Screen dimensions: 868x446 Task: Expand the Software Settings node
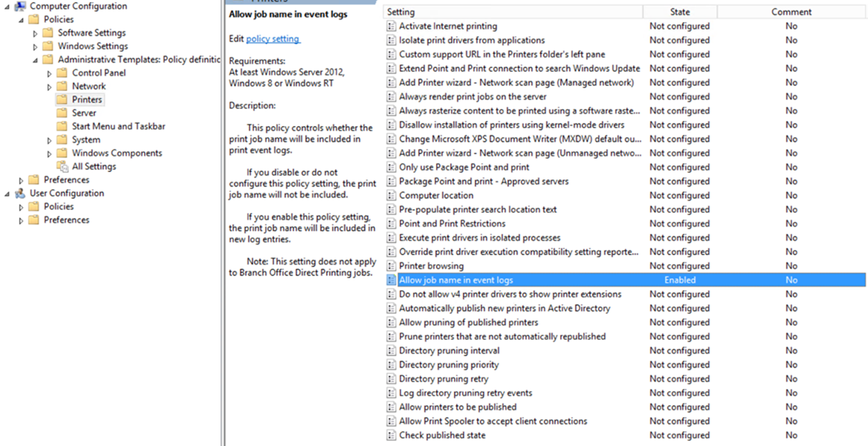[x=35, y=33]
